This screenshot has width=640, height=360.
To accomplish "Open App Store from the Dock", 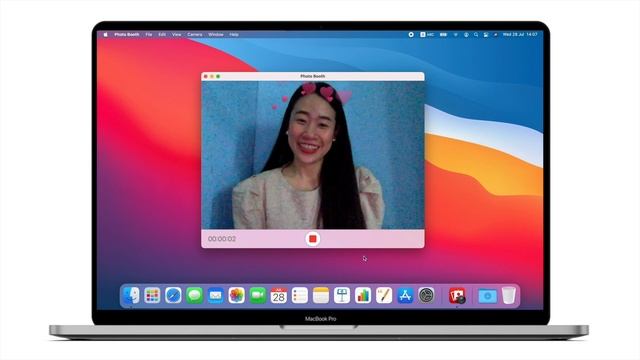I will pyautogui.click(x=405, y=295).
